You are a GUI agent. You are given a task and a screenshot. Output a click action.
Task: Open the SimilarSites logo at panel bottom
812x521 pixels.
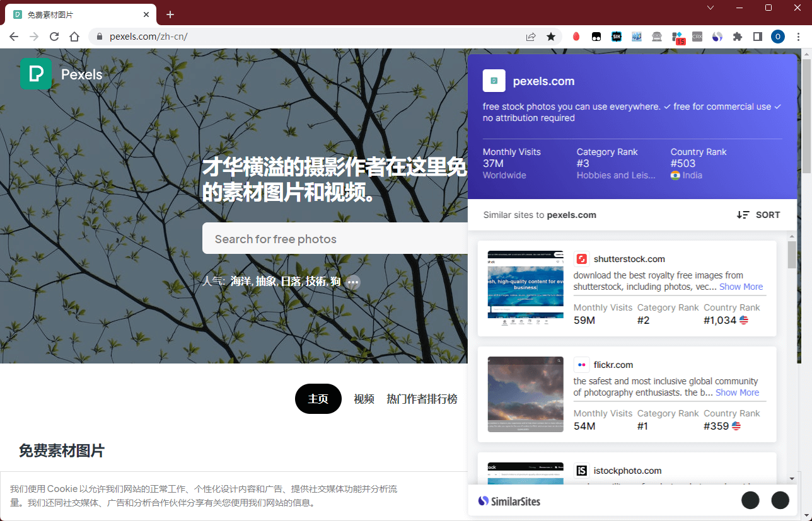[x=509, y=501]
